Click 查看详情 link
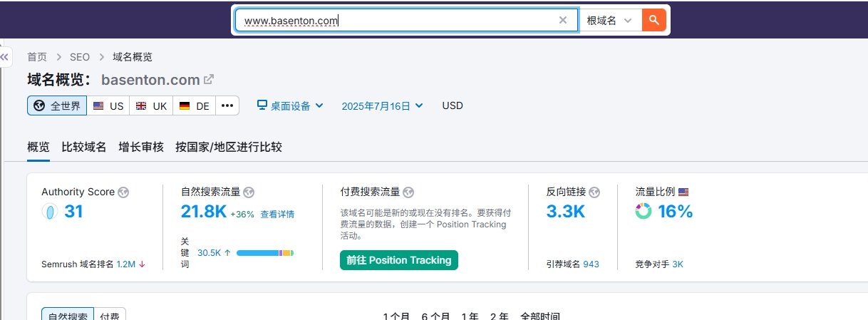868x320 pixels. [x=277, y=214]
